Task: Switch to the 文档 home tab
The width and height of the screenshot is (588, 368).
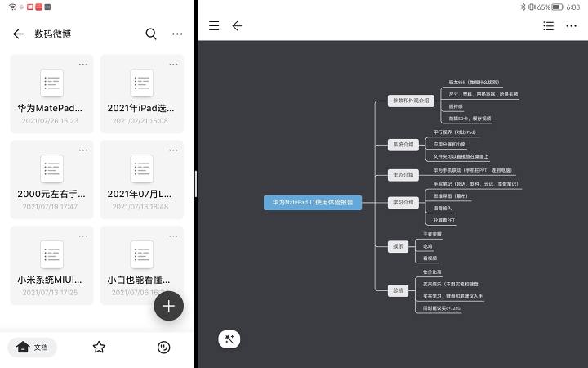Action: tap(32, 347)
